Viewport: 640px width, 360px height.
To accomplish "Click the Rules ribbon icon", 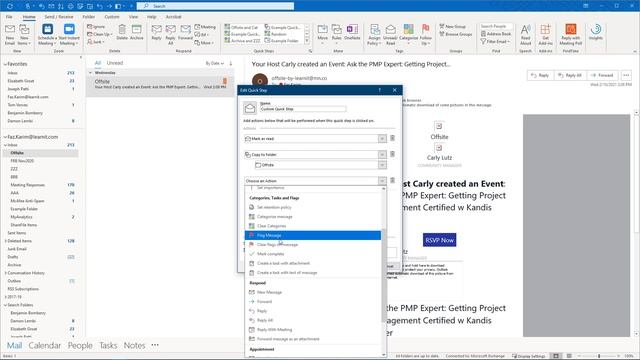I will [337, 34].
